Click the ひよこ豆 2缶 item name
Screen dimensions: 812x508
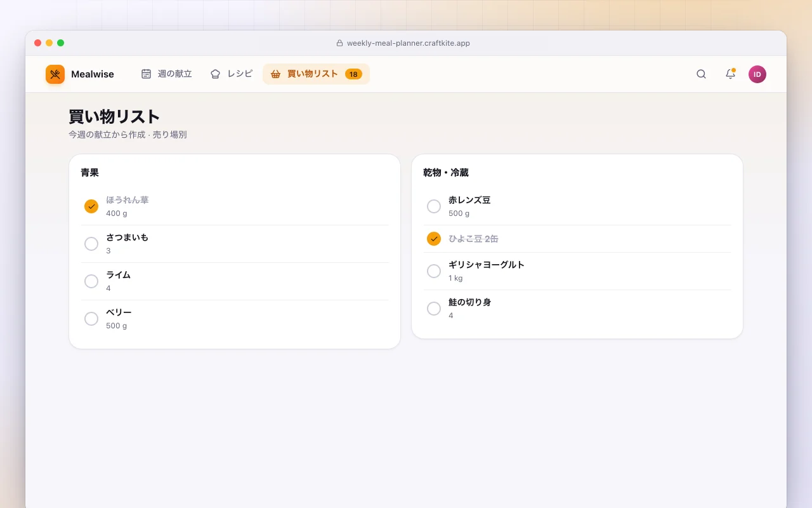pos(473,239)
